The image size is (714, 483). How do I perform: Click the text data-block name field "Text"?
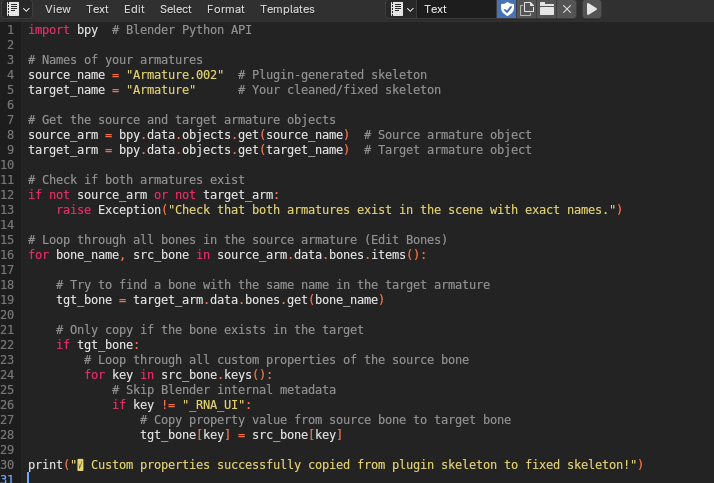click(x=456, y=9)
